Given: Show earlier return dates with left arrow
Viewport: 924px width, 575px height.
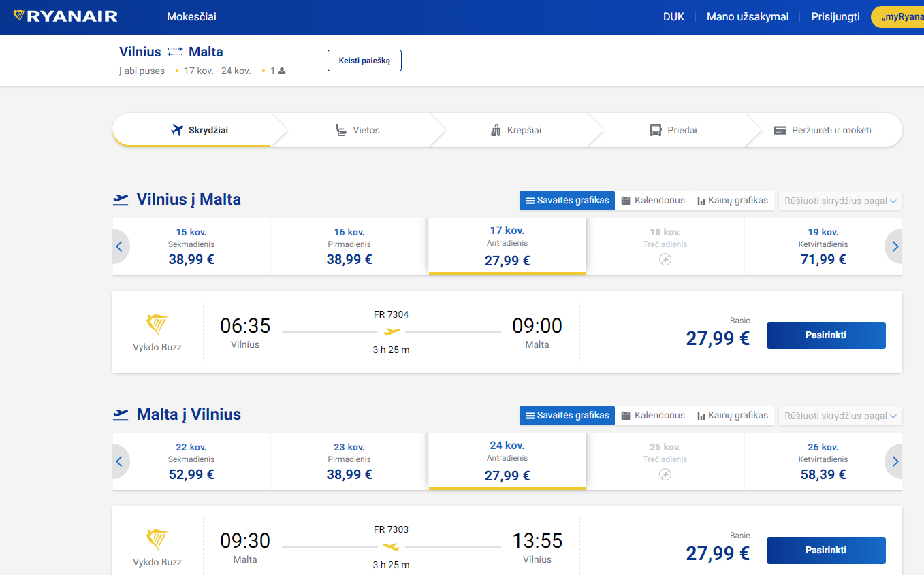Looking at the screenshot, I should 119,461.
